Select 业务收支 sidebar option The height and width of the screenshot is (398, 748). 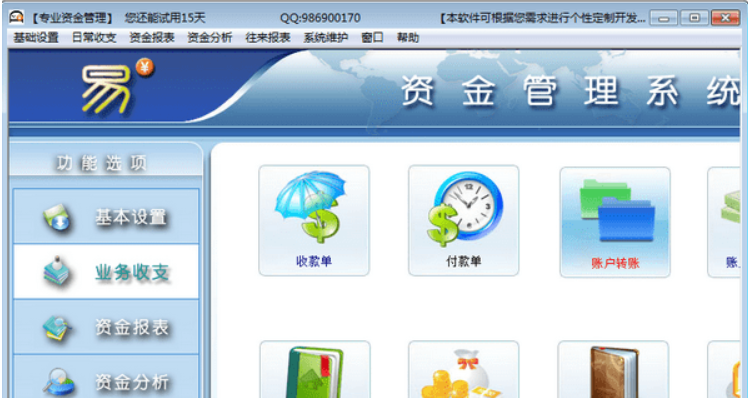click(106, 272)
